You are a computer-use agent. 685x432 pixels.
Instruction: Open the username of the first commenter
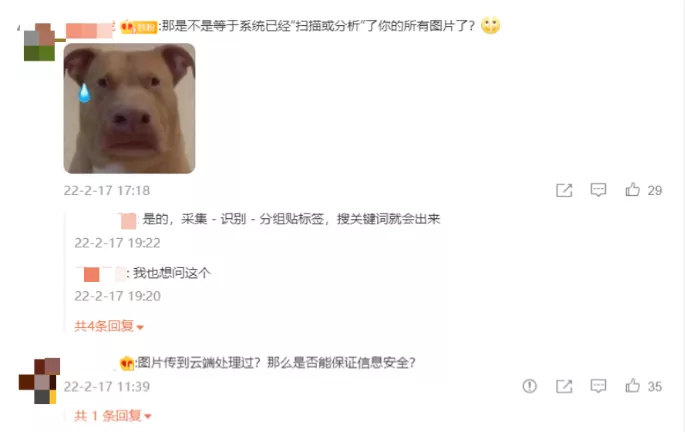90,31
